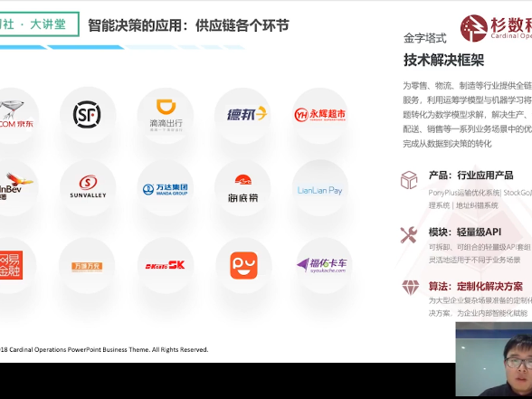The width and height of the screenshot is (532, 399).
Task: Click the 模块：轻量级API heading
Action: tap(465, 232)
